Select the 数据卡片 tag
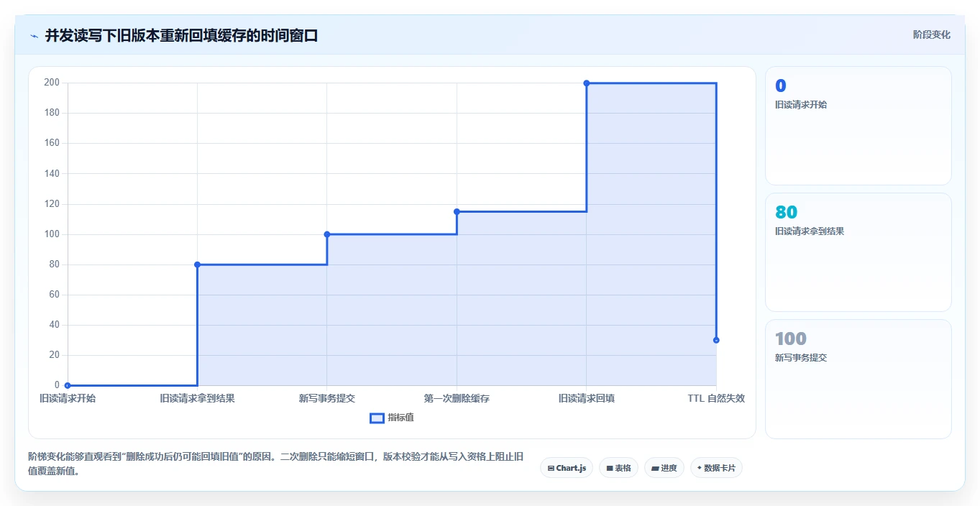 (x=716, y=468)
